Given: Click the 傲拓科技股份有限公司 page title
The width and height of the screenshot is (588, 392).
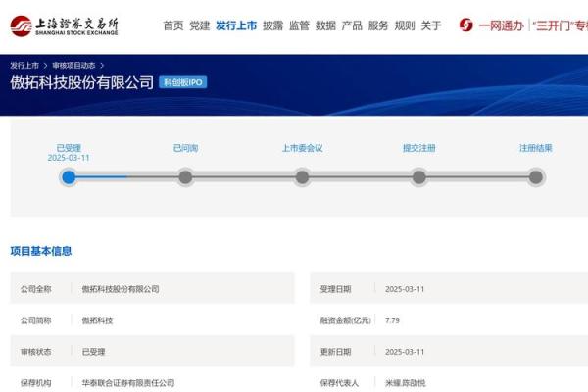Looking at the screenshot, I should click(x=81, y=82).
